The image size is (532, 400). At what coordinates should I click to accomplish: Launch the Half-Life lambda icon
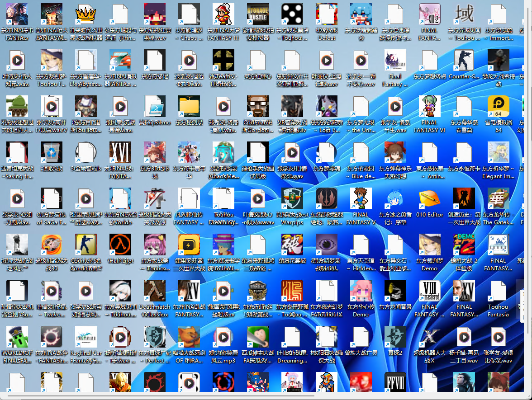click(120, 245)
